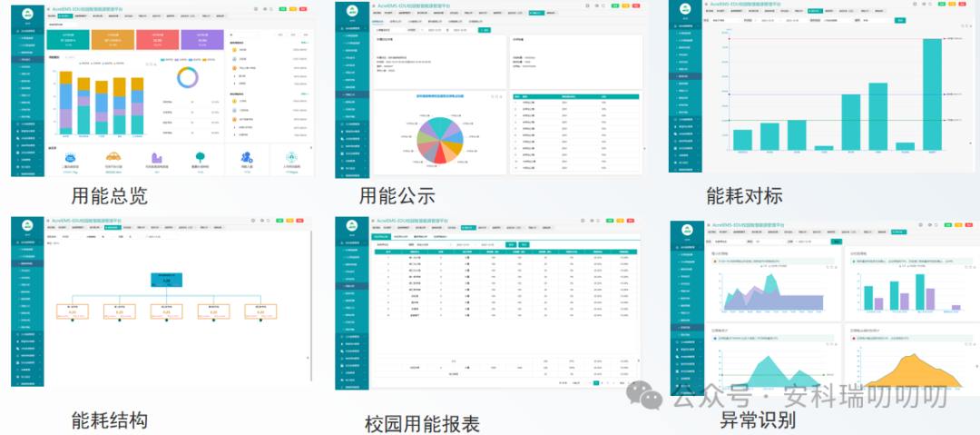Click the donut chart in 用能总览
This screenshot has width=980, height=435.
[x=188, y=76]
